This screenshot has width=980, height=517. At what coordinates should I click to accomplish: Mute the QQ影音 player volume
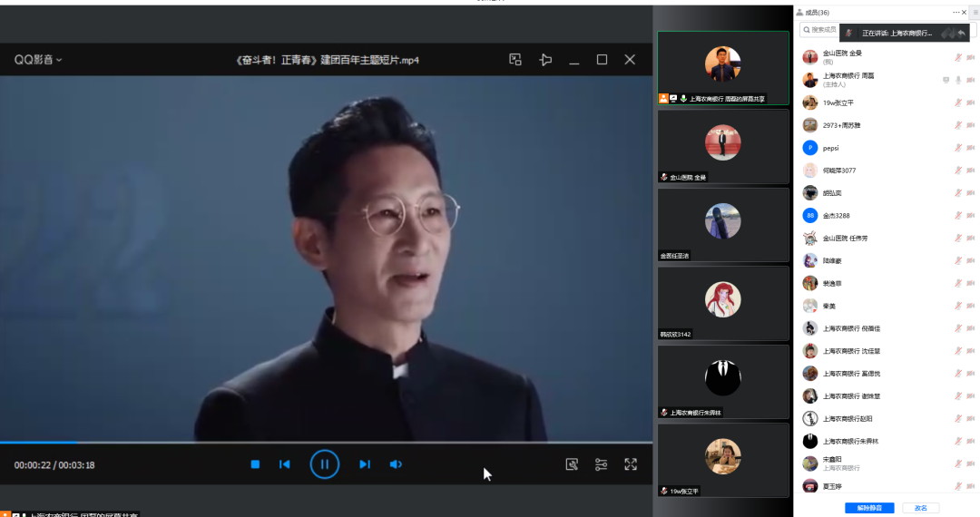[x=396, y=464]
